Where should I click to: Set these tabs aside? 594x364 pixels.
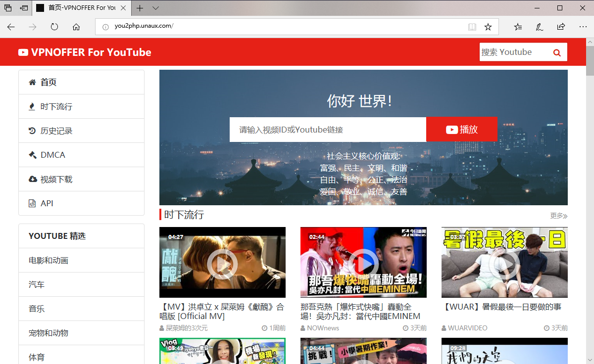[23, 8]
